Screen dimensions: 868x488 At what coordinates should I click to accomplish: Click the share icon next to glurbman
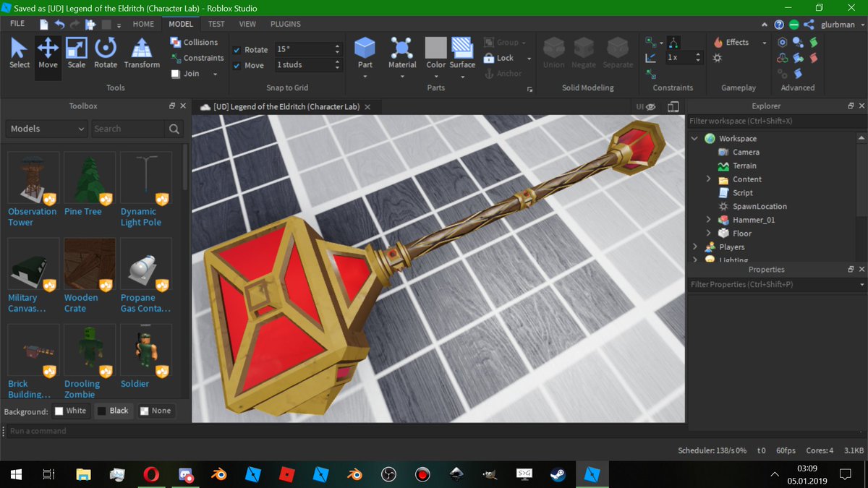(809, 24)
